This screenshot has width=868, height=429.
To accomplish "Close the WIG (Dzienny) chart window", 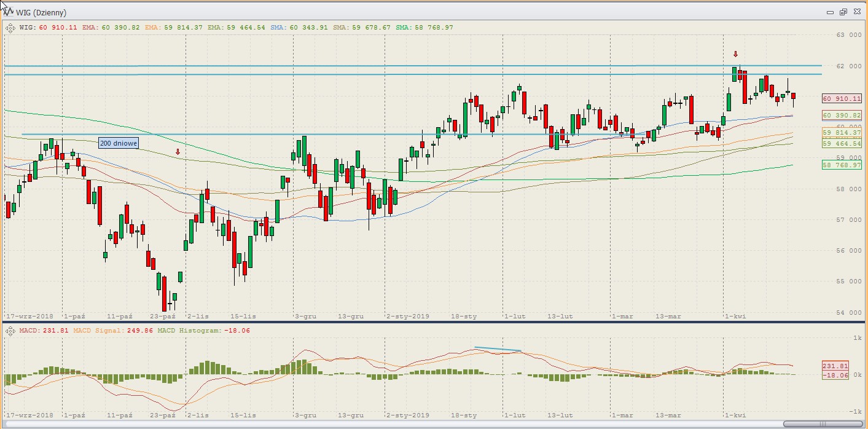I will click(856, 12).
